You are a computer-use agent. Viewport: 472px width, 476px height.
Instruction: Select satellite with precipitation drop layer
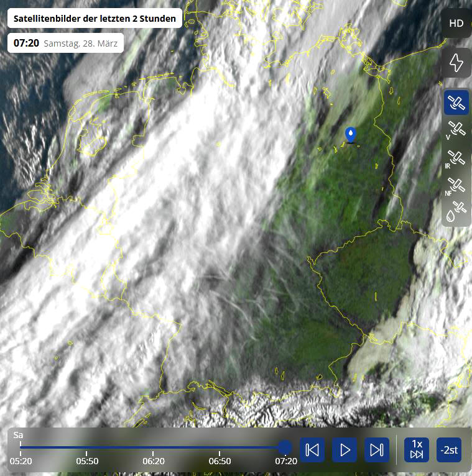(x=456, y=213)
